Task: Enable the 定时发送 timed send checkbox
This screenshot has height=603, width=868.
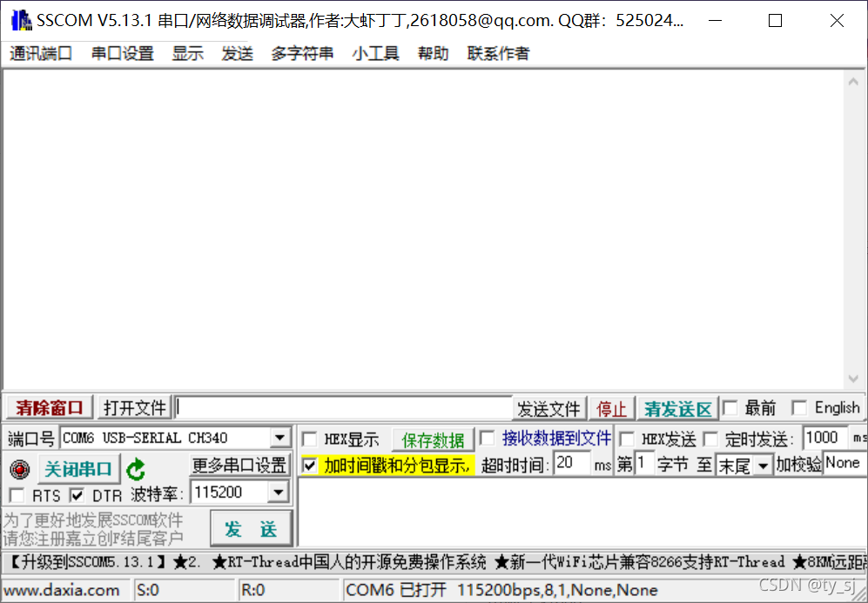Action: (x=711, y=439)
